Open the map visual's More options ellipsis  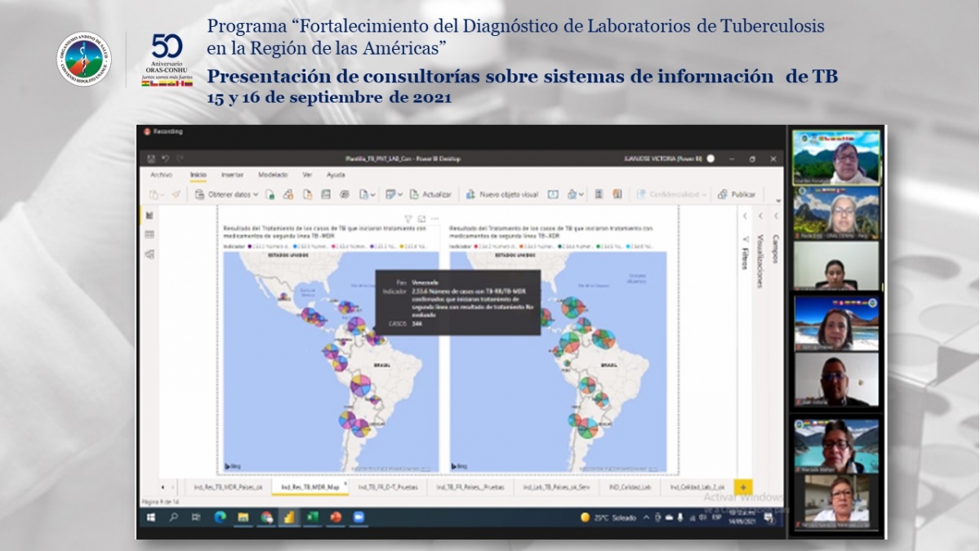[434, 219]
